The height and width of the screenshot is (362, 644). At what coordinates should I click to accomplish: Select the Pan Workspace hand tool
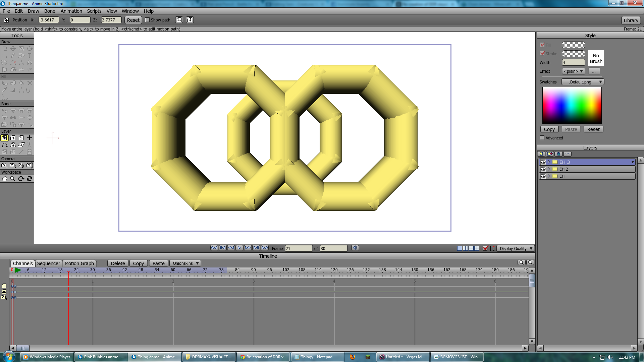4,179
